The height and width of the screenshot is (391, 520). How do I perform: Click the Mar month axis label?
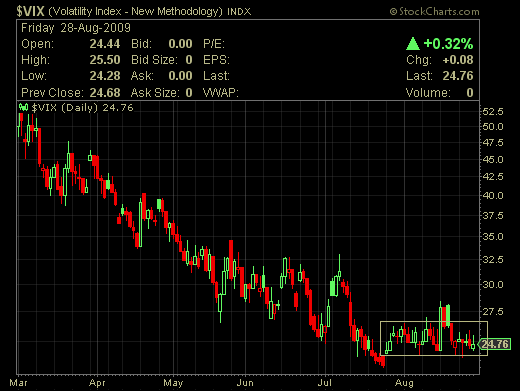pyautogui.click(x=19, y=383)
